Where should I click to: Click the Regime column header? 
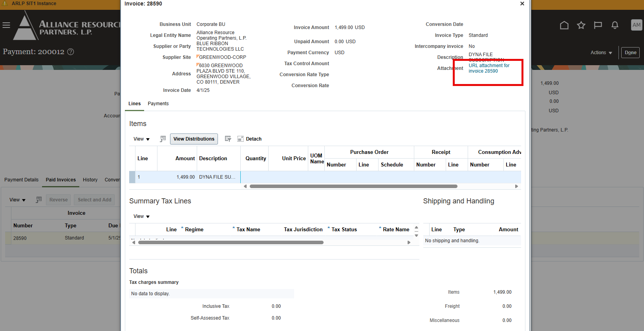point(194,230)
